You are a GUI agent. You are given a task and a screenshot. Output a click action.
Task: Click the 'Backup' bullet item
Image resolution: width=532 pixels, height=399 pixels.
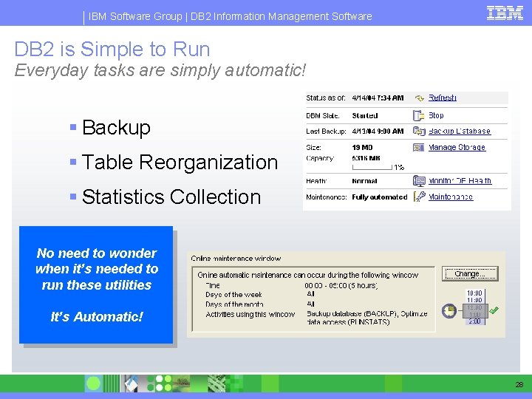(116, 128)
